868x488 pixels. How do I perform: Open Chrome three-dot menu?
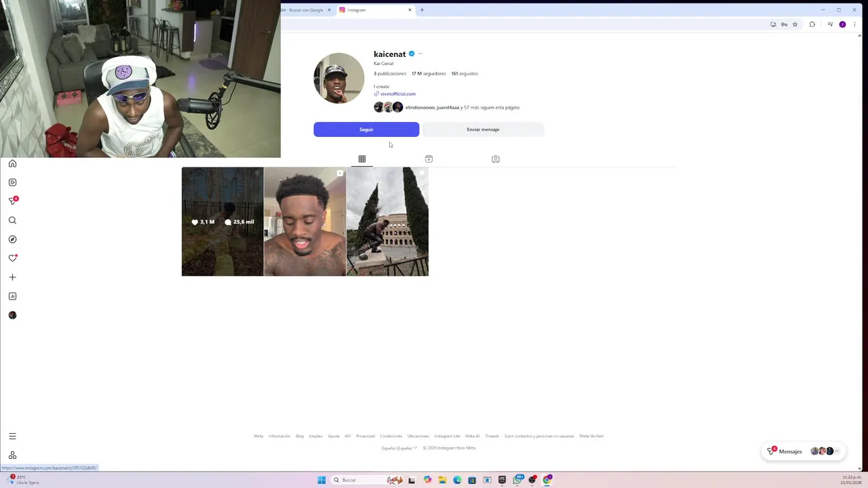click(x=854, y=24)
